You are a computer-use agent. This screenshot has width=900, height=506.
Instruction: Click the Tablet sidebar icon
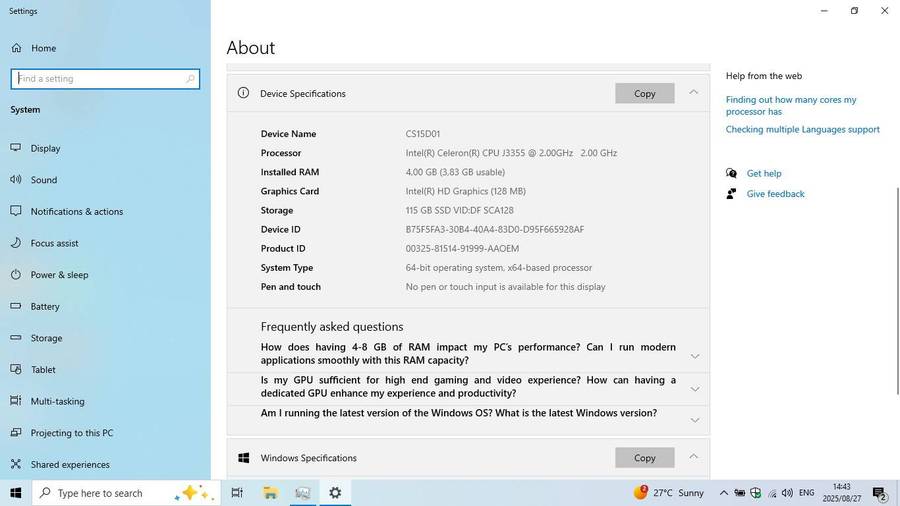15,369
